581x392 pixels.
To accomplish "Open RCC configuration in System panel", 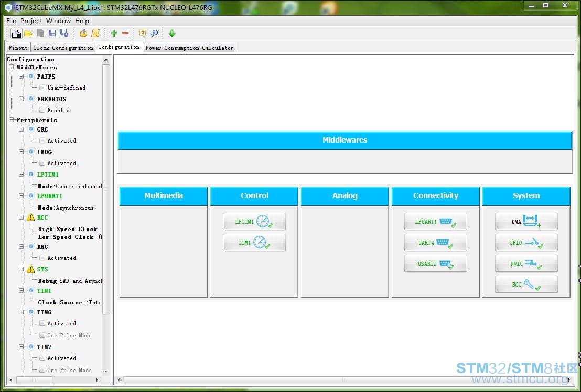I will tap(526, 284).
